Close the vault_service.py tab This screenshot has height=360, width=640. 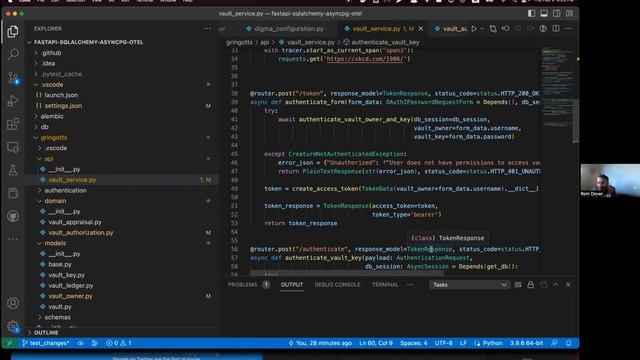pyautogui.click(x=421, y=29)
